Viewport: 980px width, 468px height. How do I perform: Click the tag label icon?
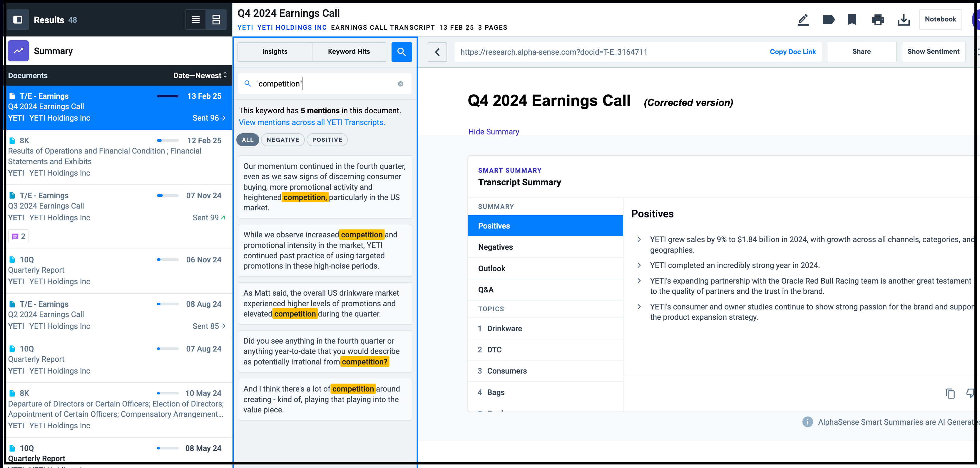point(828,19)
